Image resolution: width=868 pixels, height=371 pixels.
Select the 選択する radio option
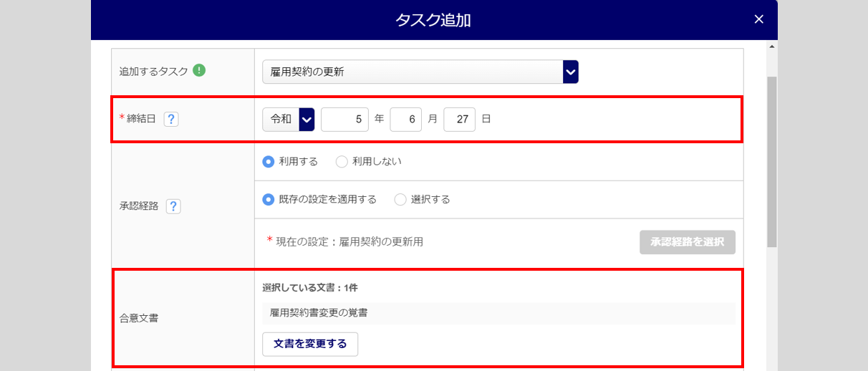point(400,199)
